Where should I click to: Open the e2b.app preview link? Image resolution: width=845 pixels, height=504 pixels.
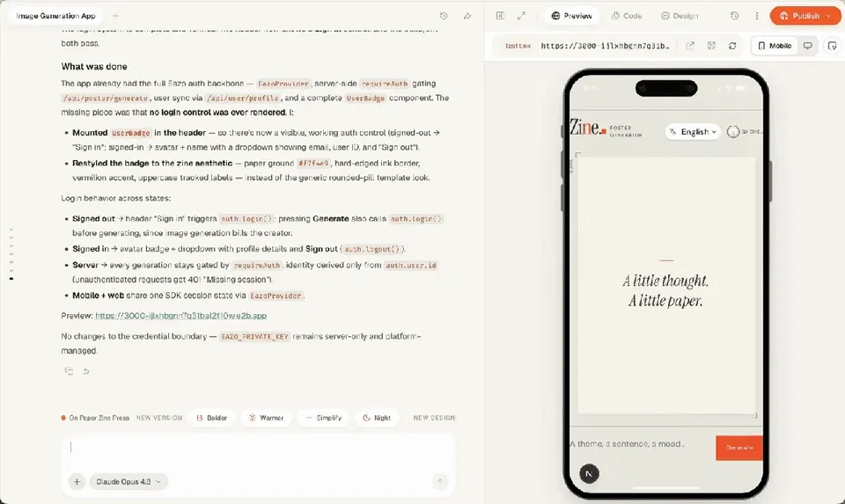pos(181,316)
